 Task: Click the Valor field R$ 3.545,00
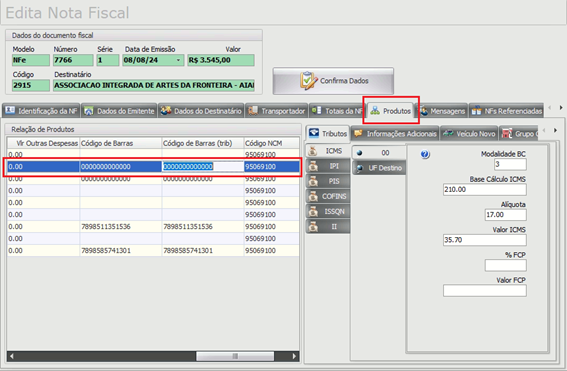(x=221, y=60)
